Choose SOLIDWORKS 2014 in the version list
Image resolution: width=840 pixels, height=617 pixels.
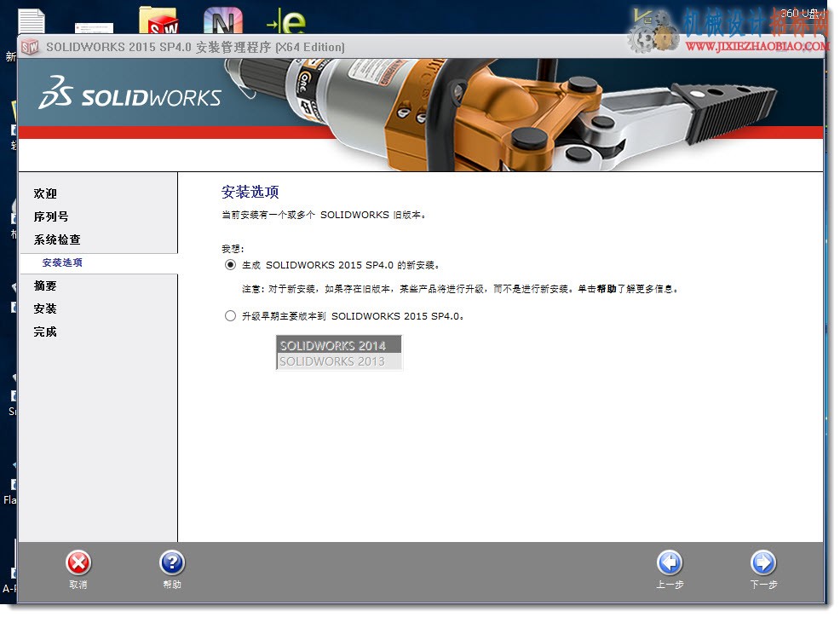338,344
